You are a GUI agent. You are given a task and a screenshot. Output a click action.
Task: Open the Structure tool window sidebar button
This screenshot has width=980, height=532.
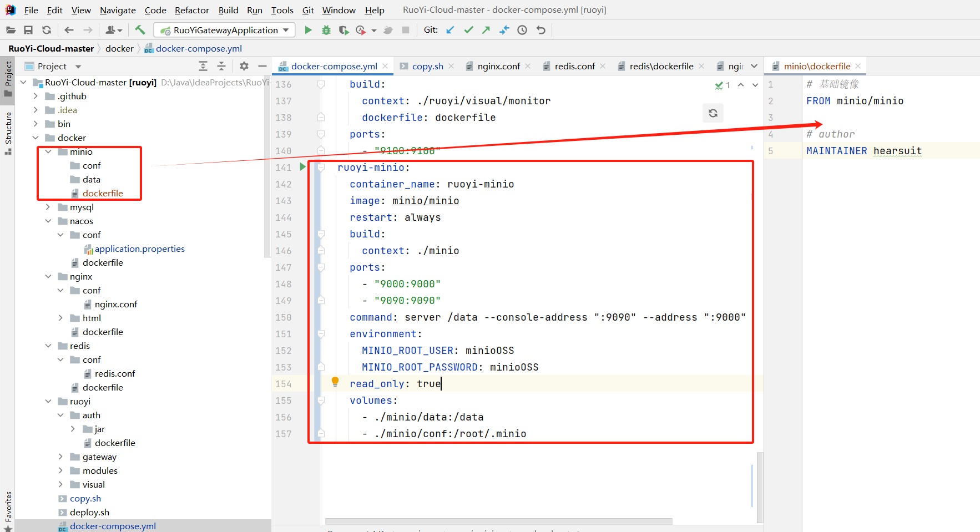[8, 133]
